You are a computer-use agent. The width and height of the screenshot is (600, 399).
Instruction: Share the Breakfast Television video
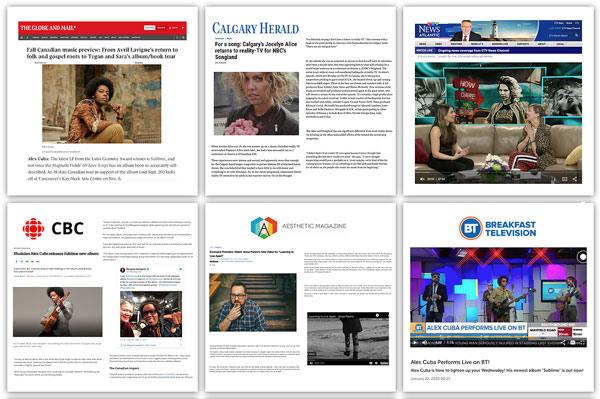click(563, 343)
